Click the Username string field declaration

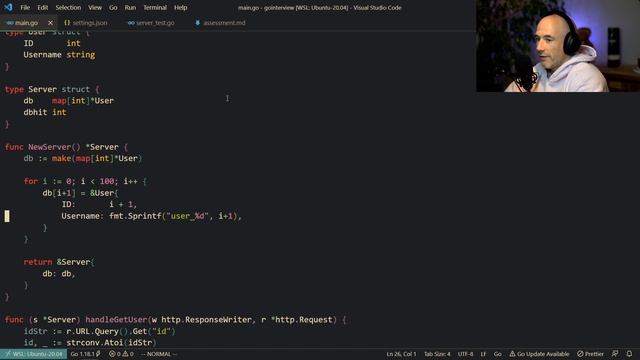[x=59, y=55]
